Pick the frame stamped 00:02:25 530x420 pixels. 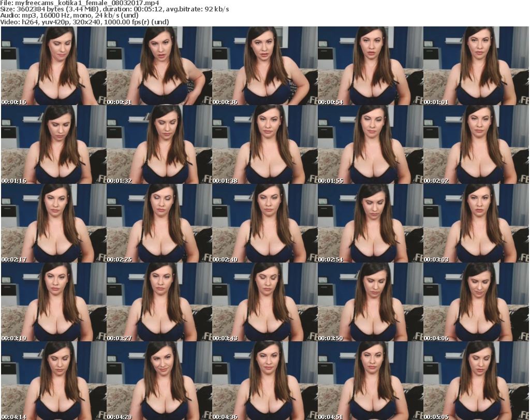coord(159,223)
